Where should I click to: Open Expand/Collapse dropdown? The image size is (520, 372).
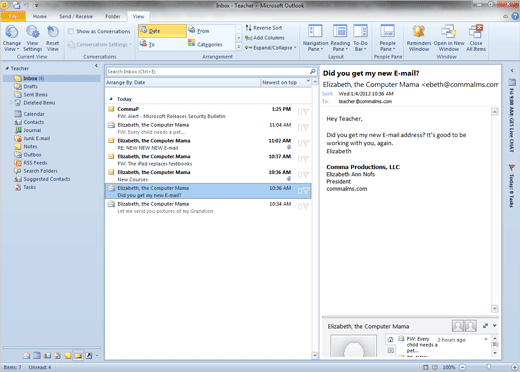tap(271, 48)
